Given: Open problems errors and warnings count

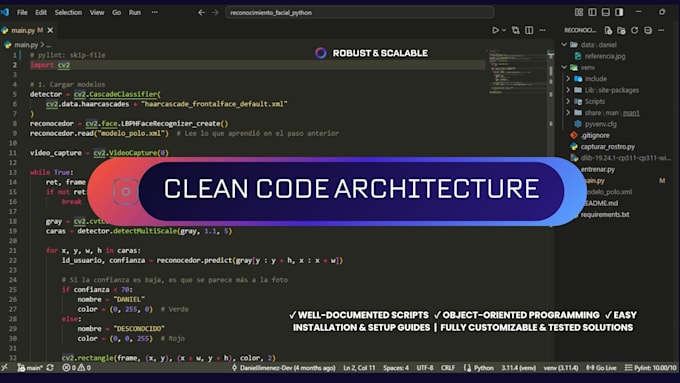Looking at the screenshot, I should [76, 367].
